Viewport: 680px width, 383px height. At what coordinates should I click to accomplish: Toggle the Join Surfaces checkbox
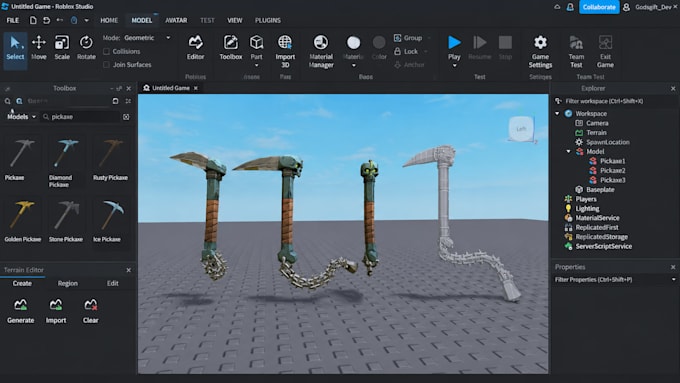pos(106,65)
